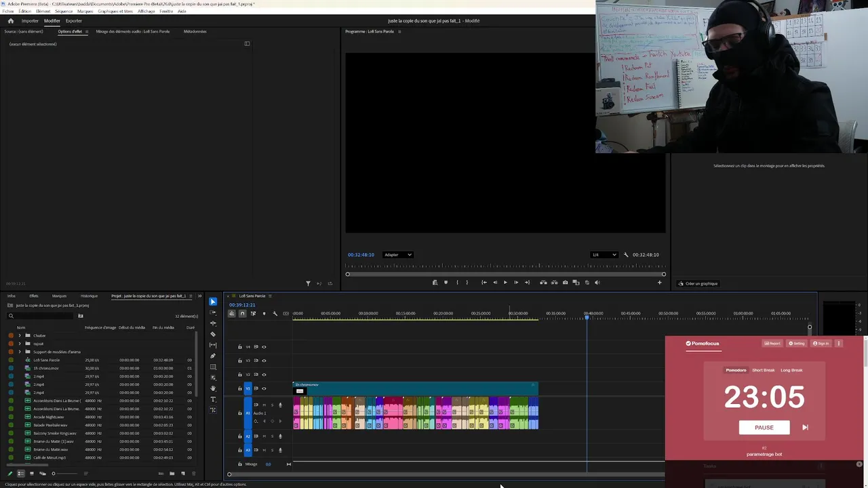The image size is (868, 488).
Task: Expand the Chutier bin
Action: [20, 335]
